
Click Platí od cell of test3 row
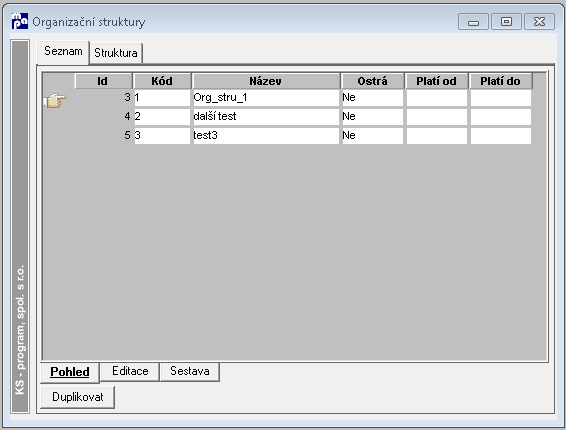(436, 136)
